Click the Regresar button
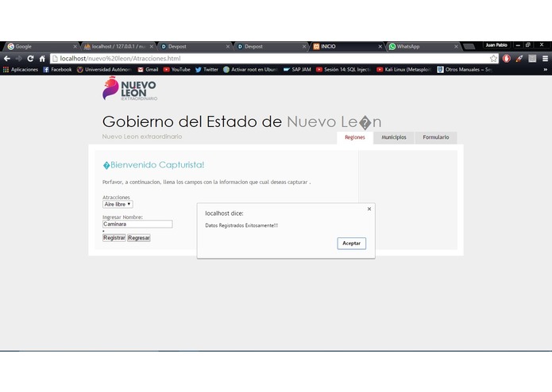This screenshot has height=392, width=552. [x=139, y=238]
